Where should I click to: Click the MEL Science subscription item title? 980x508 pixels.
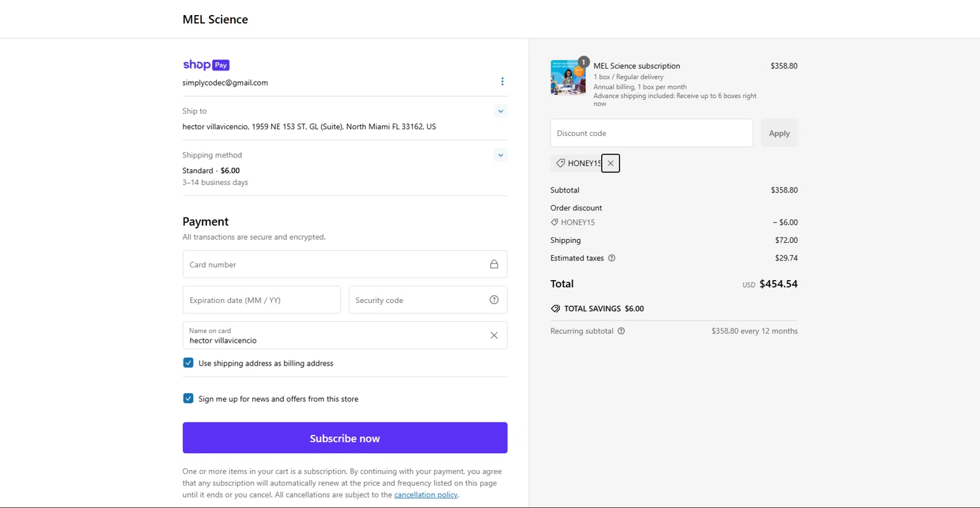(x=637, y=66)
